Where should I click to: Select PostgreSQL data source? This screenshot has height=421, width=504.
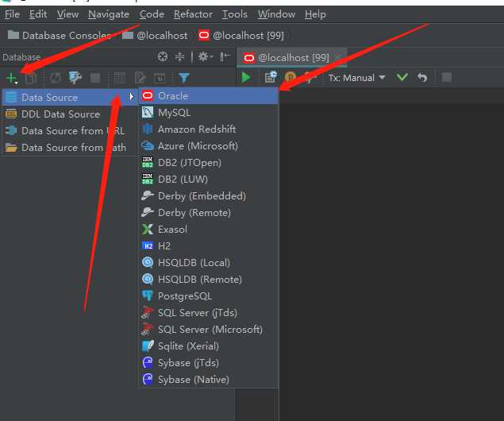[x=209, y=296]
